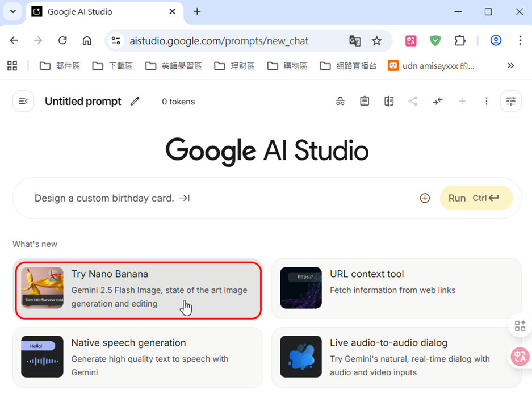Click the 0 tokens counter

coord(178,102)
